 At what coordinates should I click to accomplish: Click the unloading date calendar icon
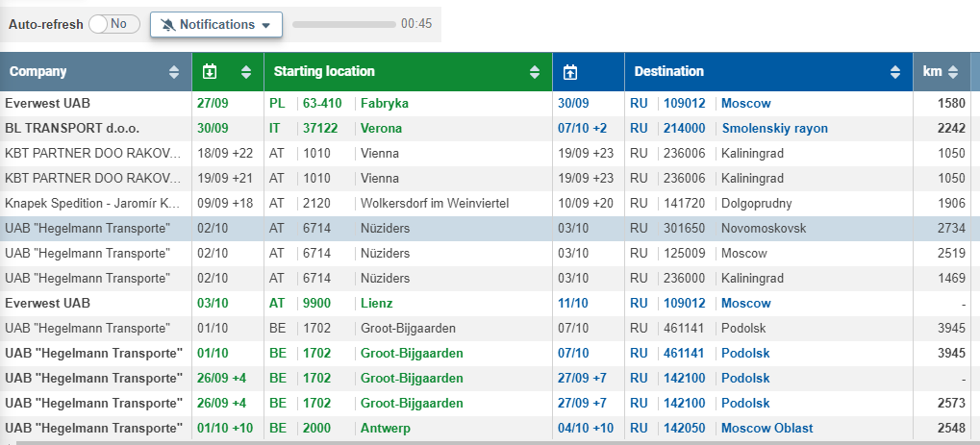click(x=570, y=72)
